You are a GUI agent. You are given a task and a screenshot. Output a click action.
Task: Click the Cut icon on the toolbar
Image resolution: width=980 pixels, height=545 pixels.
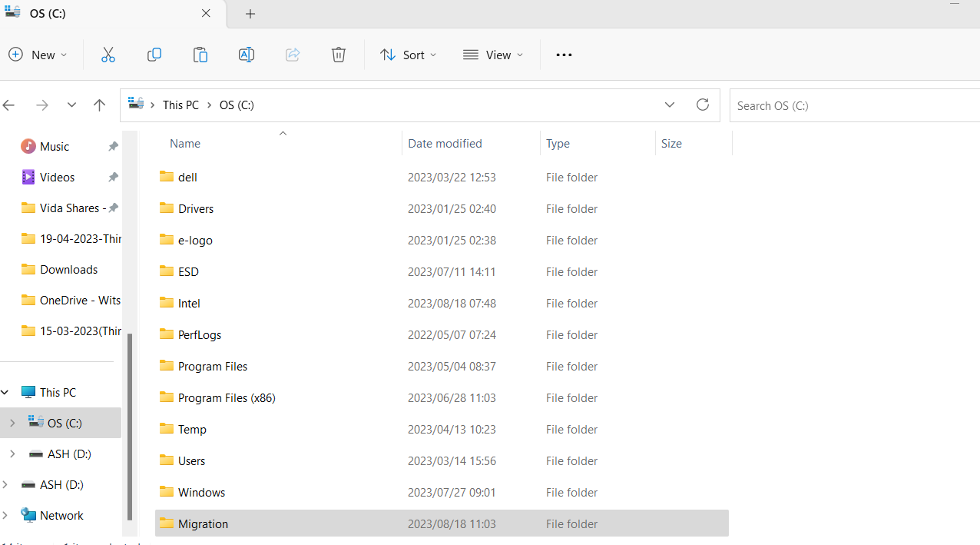coord(108,55)
